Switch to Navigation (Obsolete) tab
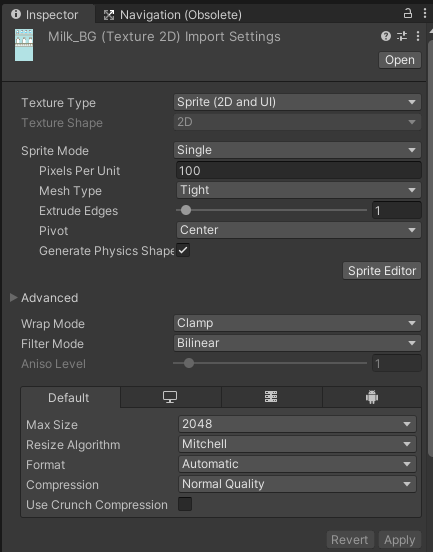Viewport: 433px width, 552px height. tap(172, 15)
